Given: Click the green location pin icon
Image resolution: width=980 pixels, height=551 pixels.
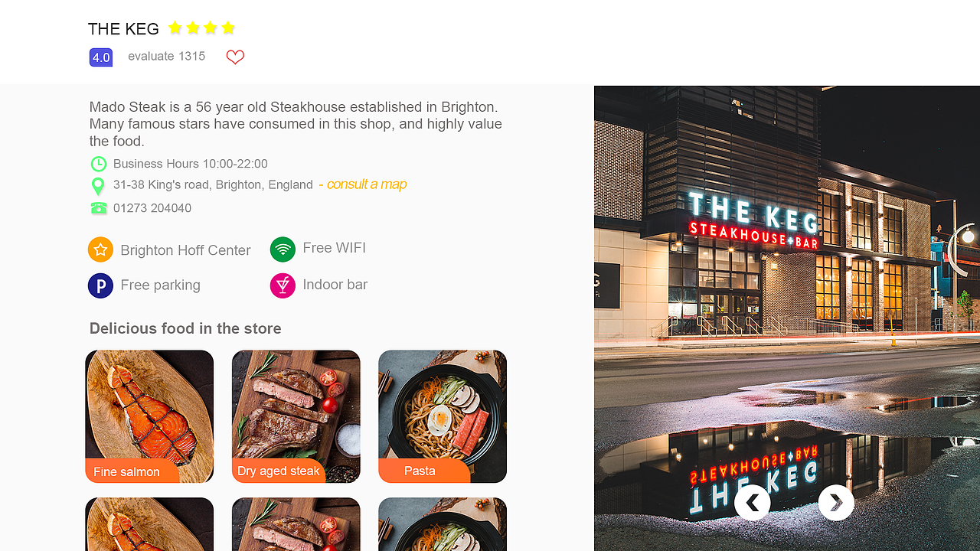Looking at the screenshot, I should pyautogui.click(x=98, y=186).
